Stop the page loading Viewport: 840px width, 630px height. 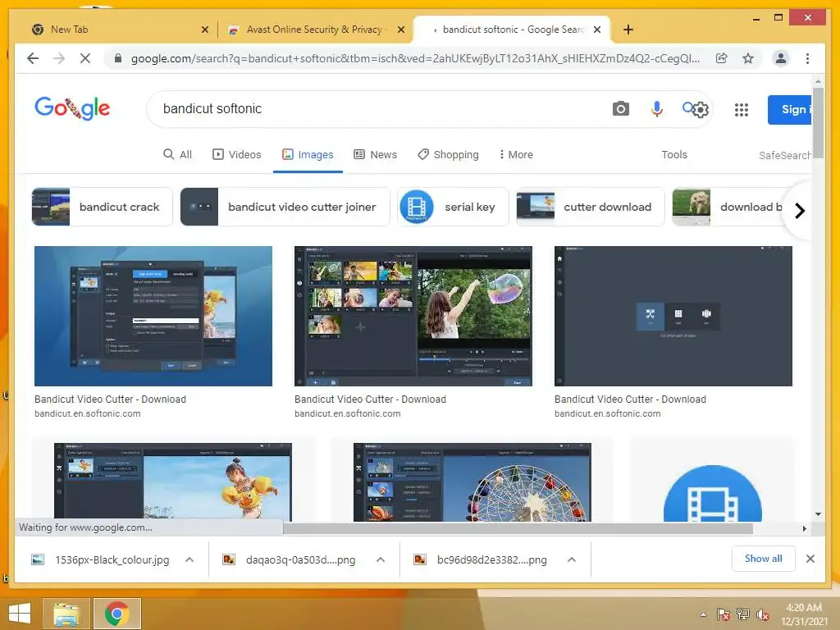pos(85,58)
